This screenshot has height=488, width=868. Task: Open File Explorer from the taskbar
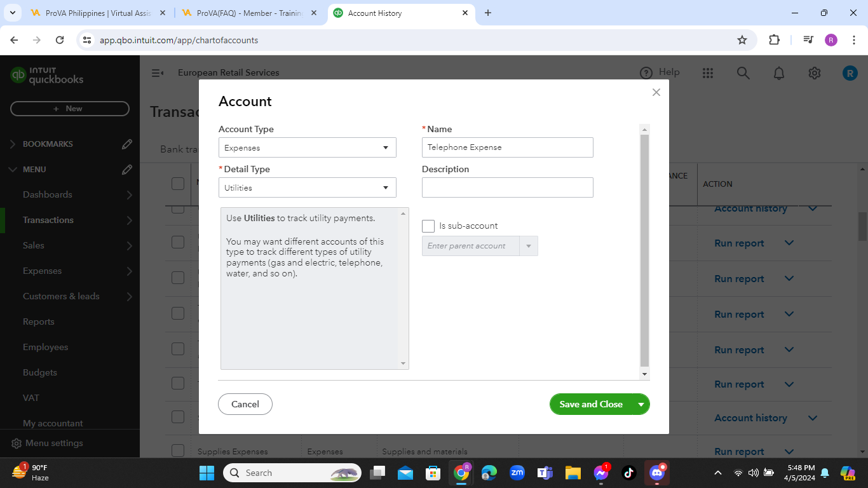[573, 473]
